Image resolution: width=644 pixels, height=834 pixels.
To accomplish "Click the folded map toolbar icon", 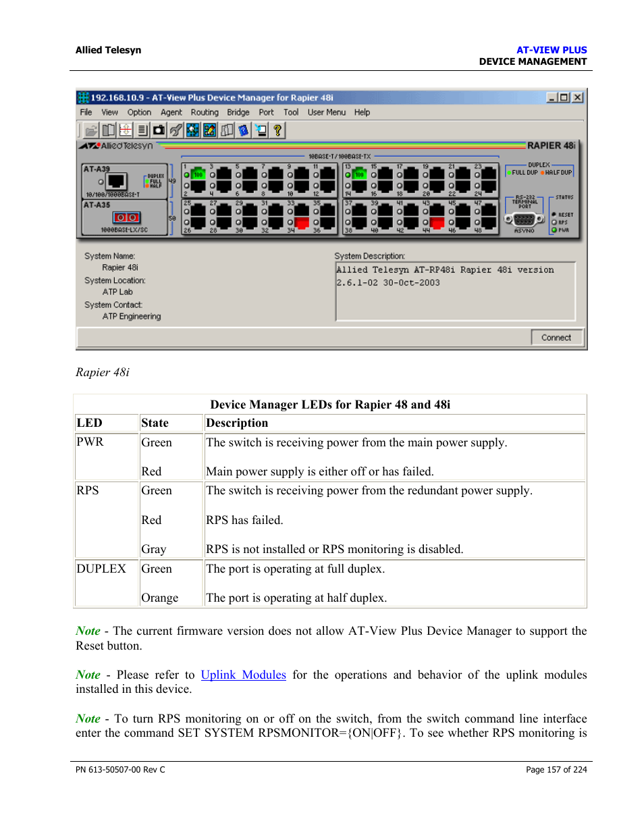I will 226,130.
